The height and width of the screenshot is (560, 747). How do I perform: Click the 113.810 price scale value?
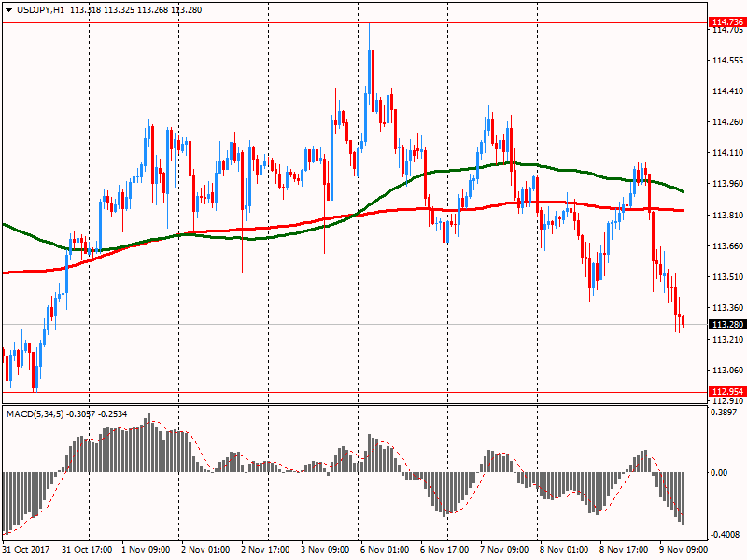point(727,216)
